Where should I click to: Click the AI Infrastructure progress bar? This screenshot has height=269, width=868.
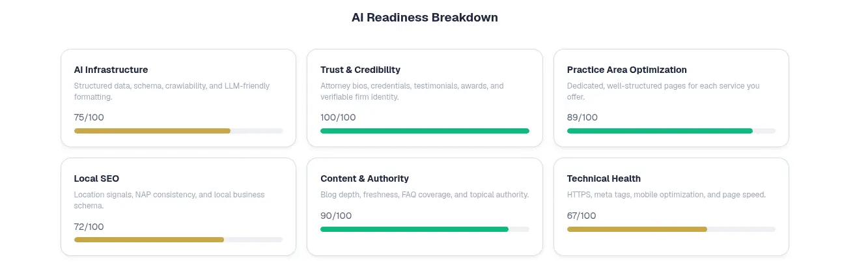point(178,131)
